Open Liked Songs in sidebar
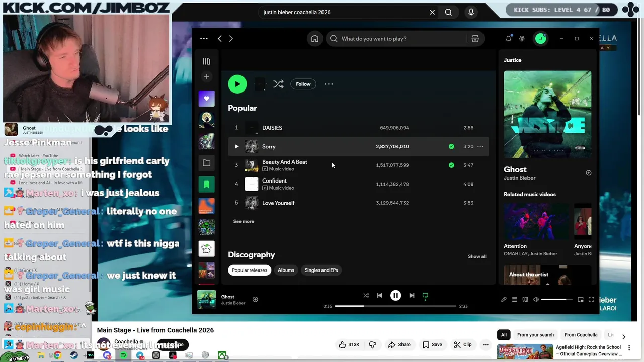644x362 pixels. point(206,99)
